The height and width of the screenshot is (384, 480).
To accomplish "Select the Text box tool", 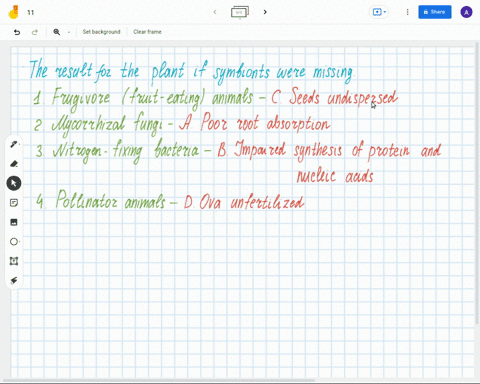I will click(14, 261).
